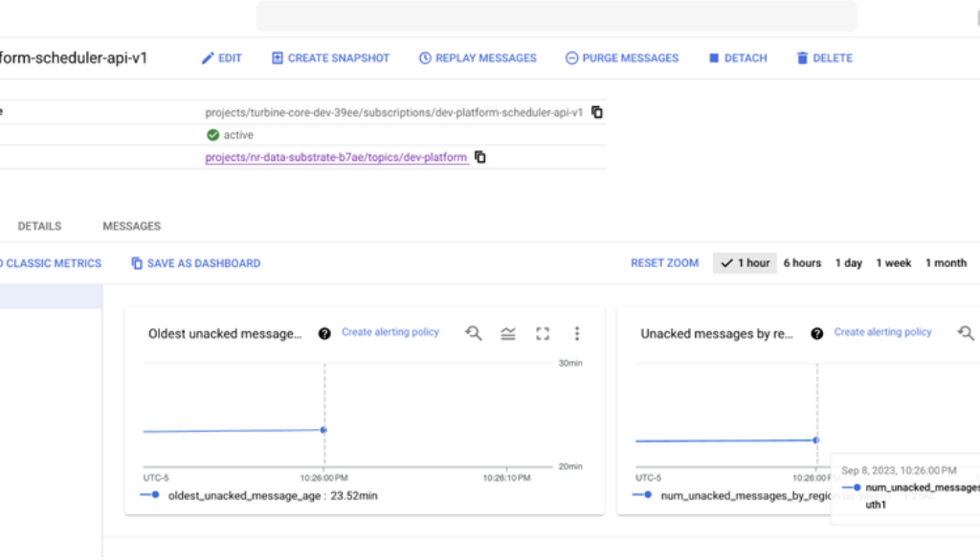This screenshot has height=560, width=980.
Task: Delete the subscription with trash icon
Action: 823,58
